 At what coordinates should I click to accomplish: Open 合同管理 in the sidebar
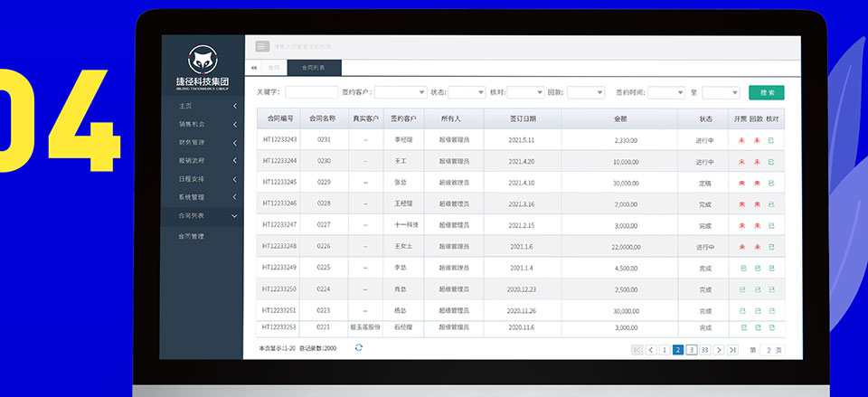tap(192, 236)
